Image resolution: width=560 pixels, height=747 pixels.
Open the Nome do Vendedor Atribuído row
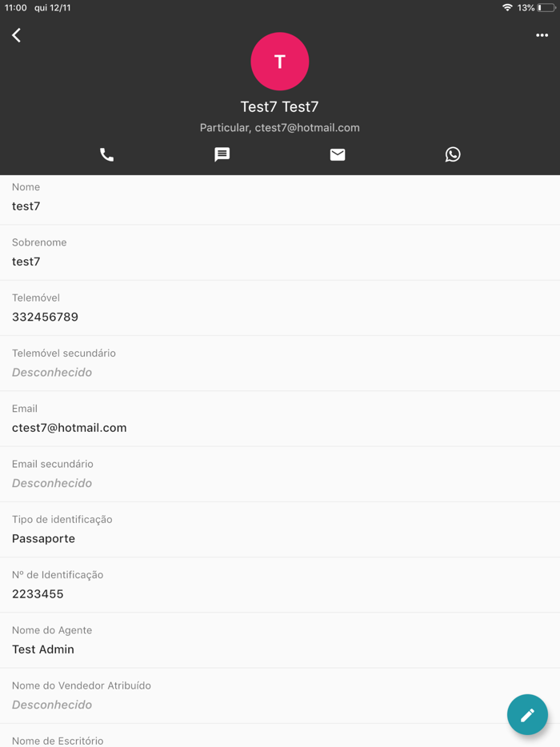(x=280, y=696)
